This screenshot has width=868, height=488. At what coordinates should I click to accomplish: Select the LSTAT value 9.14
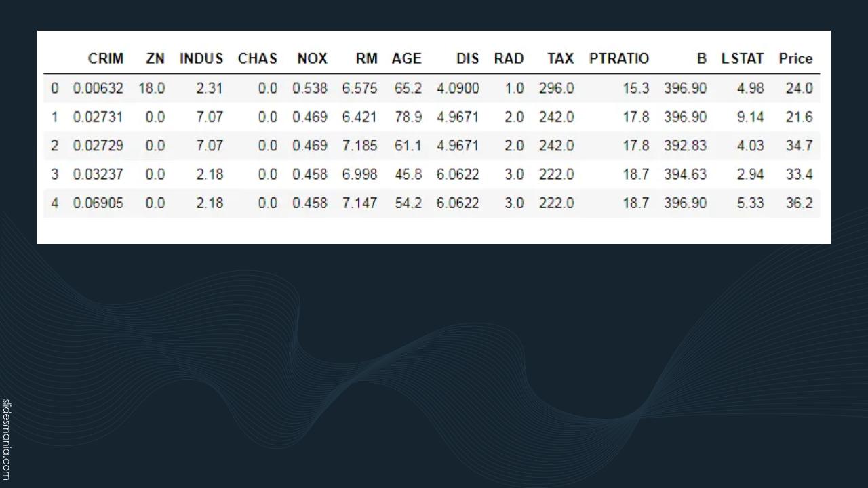click(750, 117)
